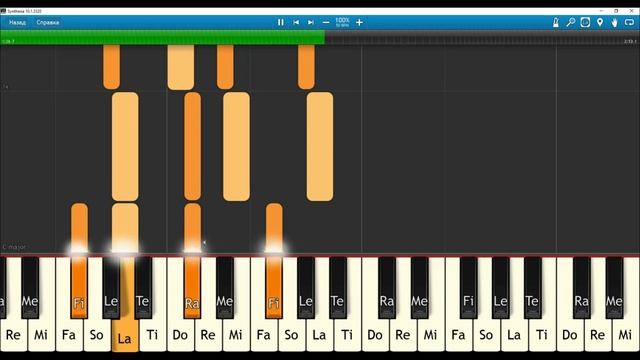Increase playback speed with plus button
Viewport: 640px width, 360px height.
tap(359, 22)
